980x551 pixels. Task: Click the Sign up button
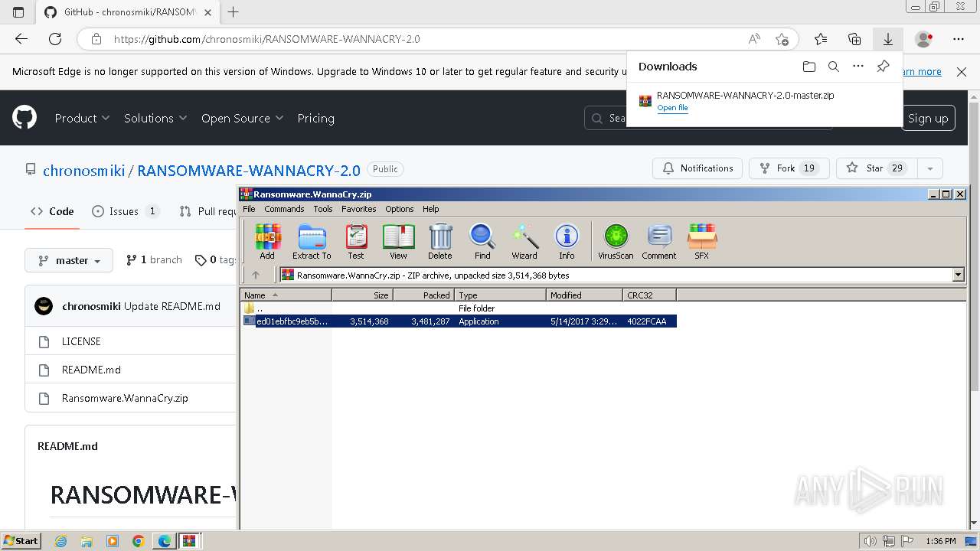928,118
